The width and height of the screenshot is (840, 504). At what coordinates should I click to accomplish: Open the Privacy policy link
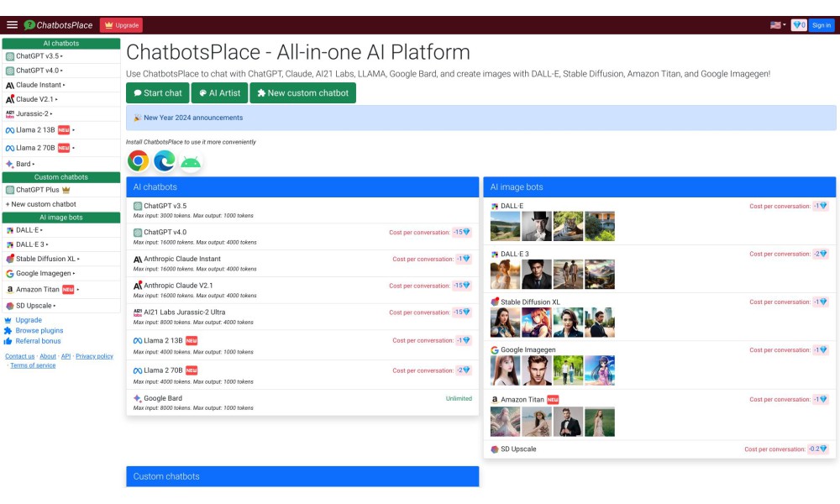(94, 357)
